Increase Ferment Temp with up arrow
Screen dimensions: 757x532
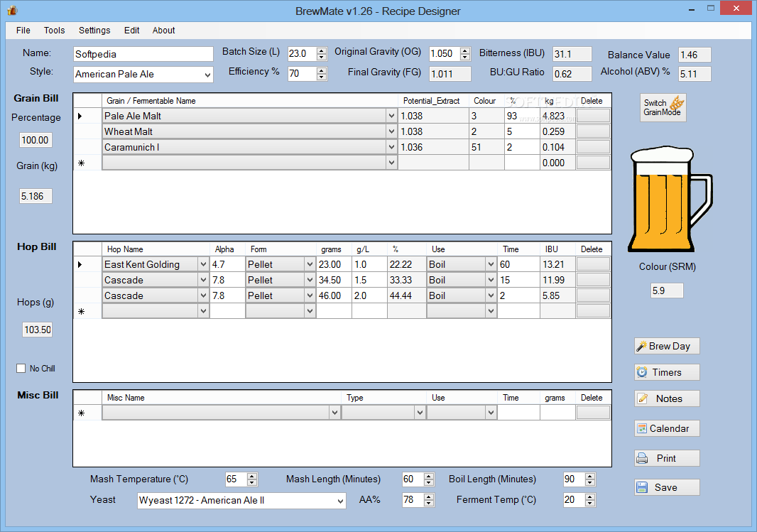[590, 496]
